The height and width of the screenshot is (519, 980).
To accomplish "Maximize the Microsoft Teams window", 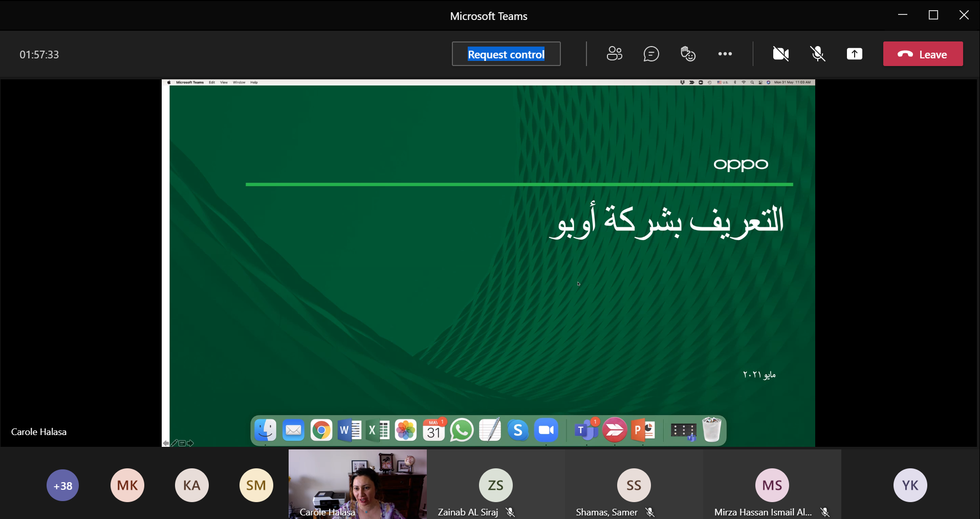I will tap(933, 15).
